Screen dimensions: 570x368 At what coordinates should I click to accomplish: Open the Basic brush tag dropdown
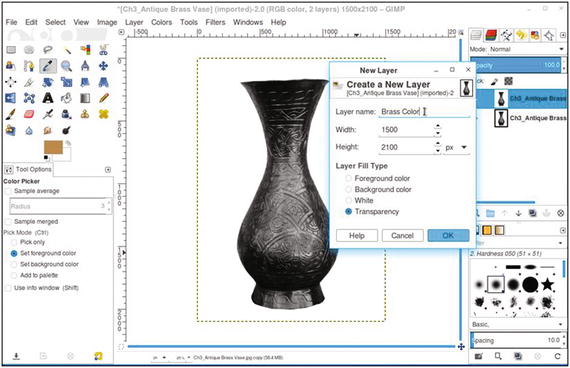click(518, 324)
